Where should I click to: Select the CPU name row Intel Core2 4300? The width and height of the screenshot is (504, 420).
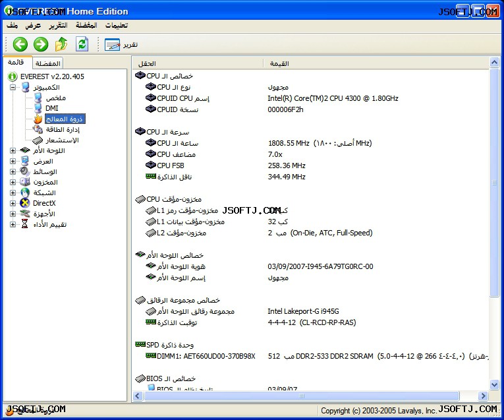coord(311,98)
